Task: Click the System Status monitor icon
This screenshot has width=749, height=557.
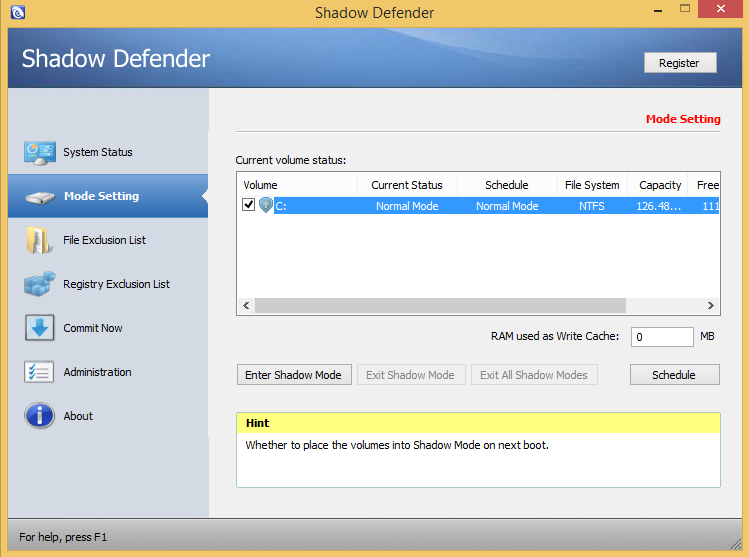Action: click(x=40, y=153)
